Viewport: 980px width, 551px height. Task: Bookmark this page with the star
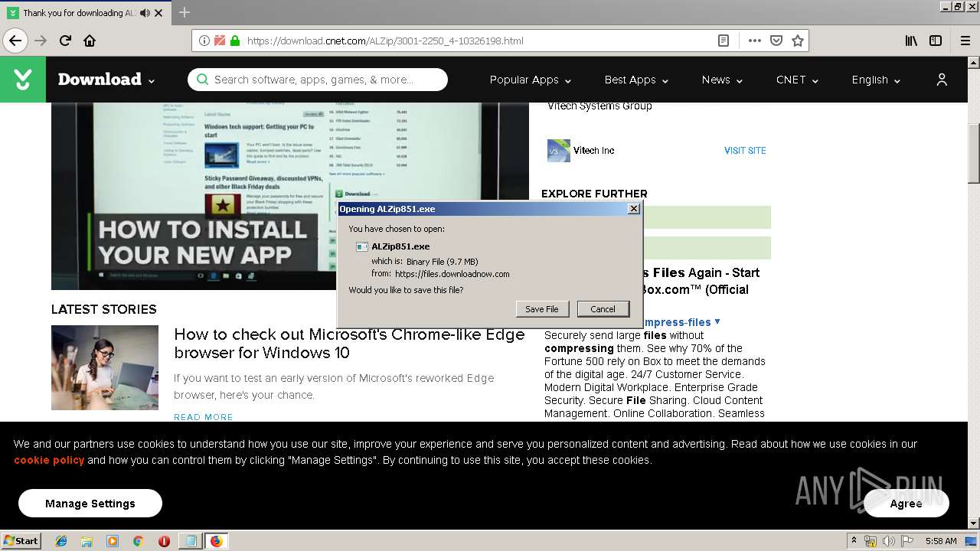[x=798, y=41]
